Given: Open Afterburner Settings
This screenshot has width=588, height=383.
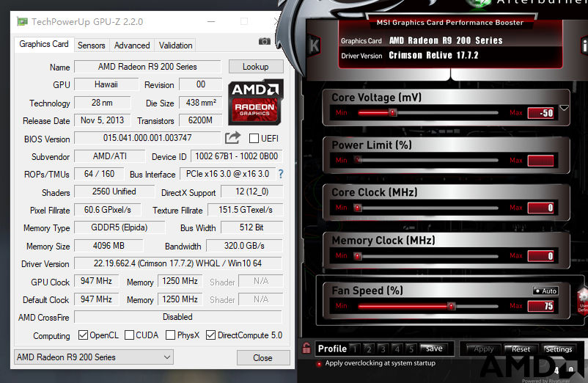Looking at the screenshot, I should point(559,349).
